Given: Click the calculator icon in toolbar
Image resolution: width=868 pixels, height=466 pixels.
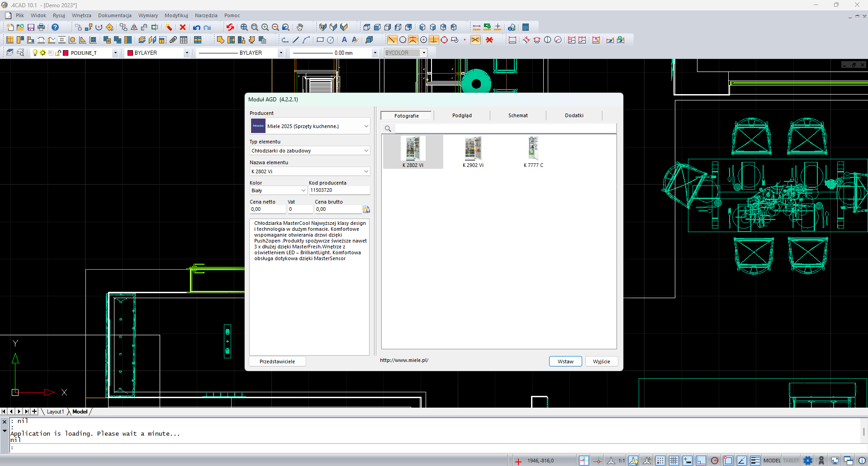Looking at the screenshot, I should 526,28.
